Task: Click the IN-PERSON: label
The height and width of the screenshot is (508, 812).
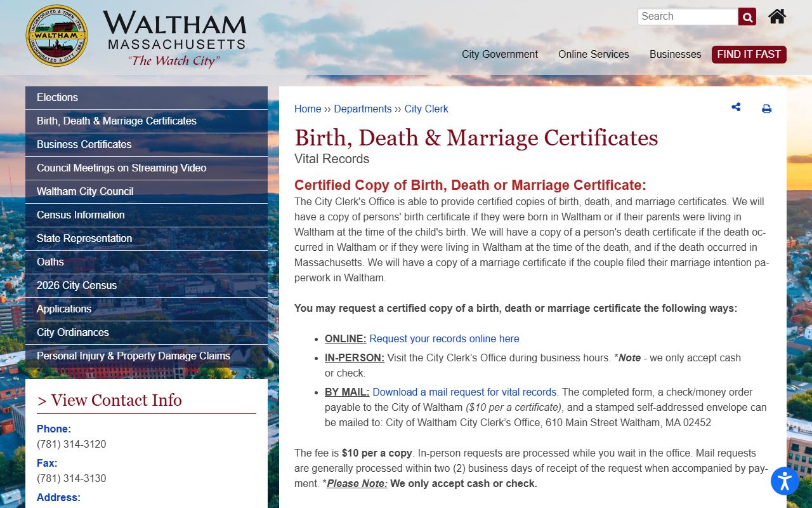Action: point(355,358)
